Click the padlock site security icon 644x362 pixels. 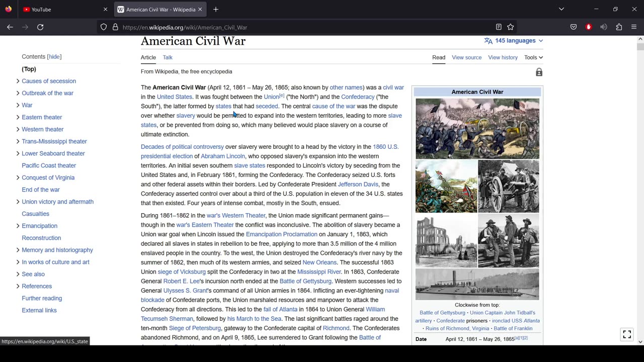tap(115, 27)
